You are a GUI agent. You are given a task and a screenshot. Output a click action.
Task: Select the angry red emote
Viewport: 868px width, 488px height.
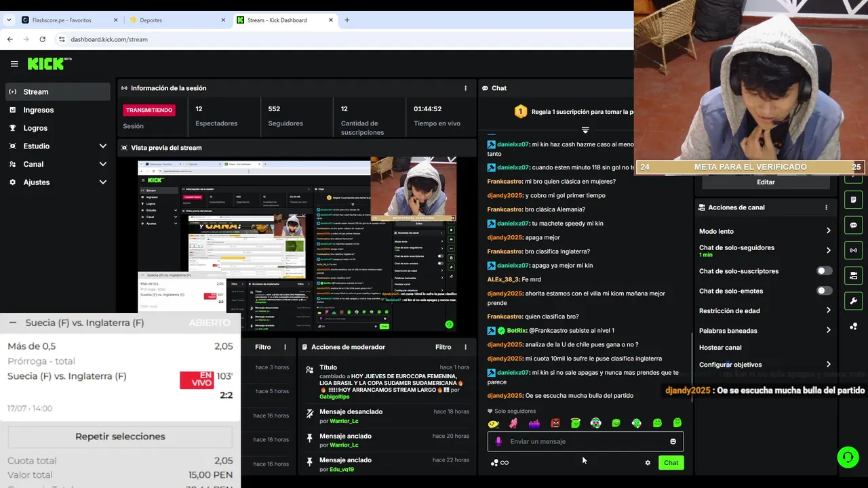555,423
